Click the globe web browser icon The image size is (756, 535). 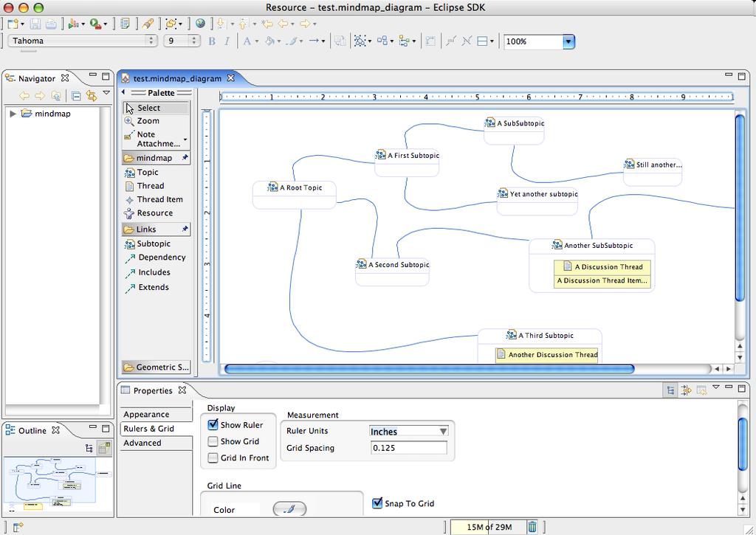click(x=200, y=23)
